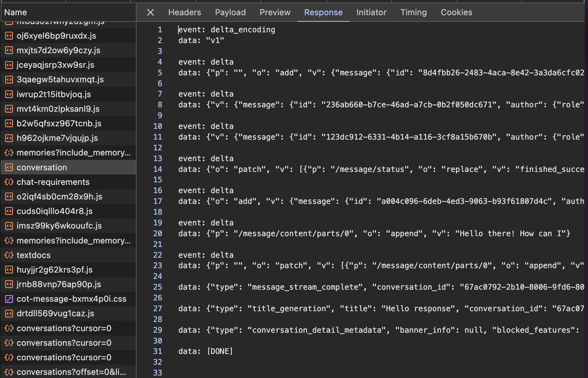Click script icon for huyjjr2g62krs3pf.js
This screenshot has width=588, height=378.
click(9, 270)
